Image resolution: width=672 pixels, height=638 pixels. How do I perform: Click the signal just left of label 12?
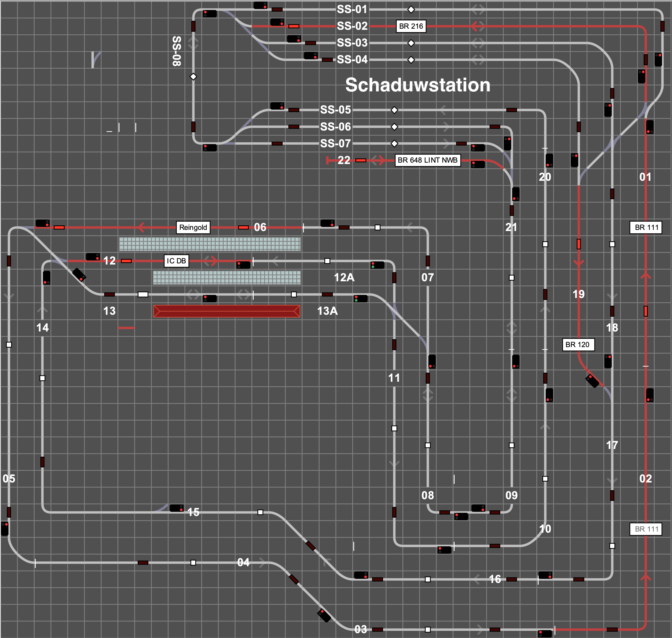93,257
